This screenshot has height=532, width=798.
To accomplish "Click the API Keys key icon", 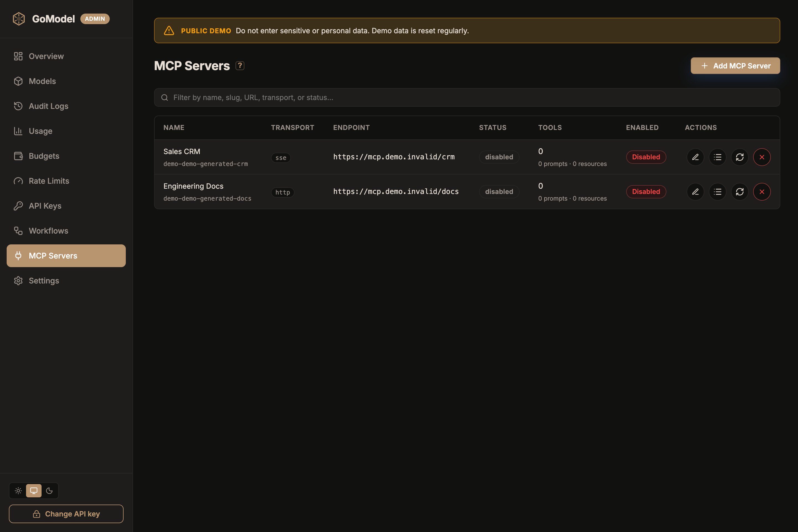I will 18,206.
